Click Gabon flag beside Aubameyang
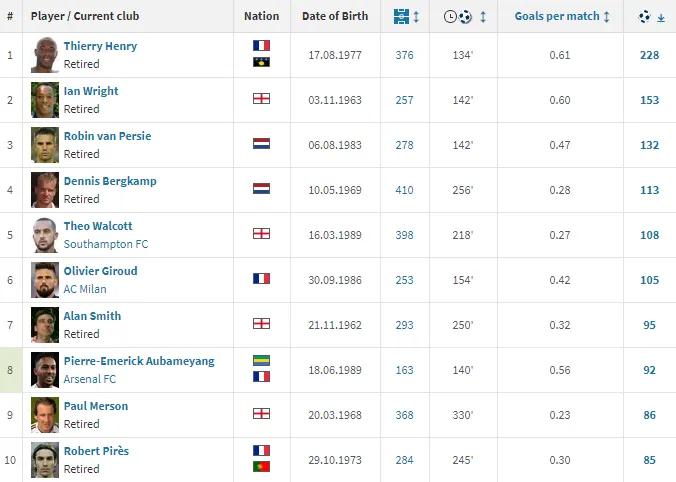The height and width of the screenshot is (482, 676). [x=261, y=360]
